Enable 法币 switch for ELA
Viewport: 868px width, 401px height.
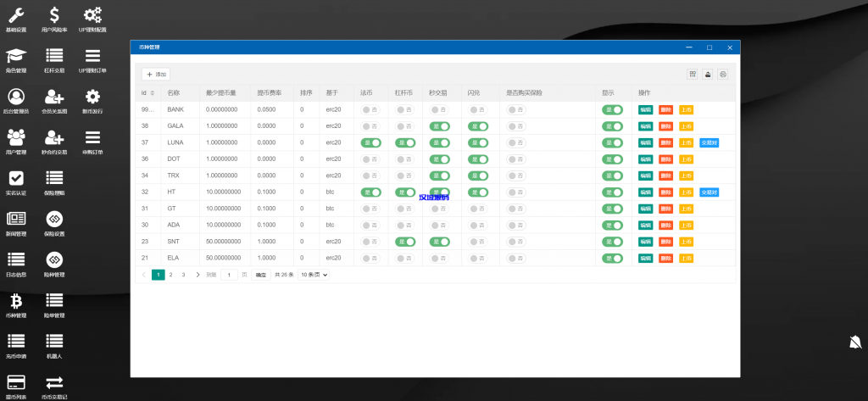click(x=371, y=259)
